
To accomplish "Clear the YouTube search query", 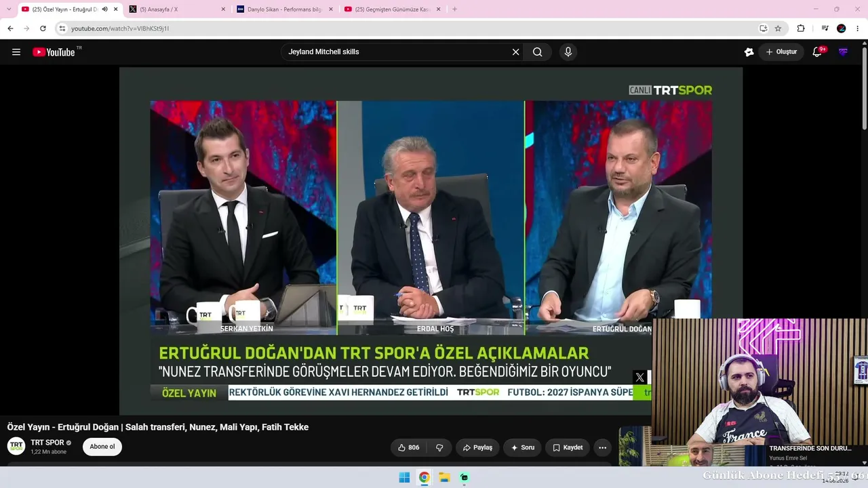I will [x=515, y=52].
